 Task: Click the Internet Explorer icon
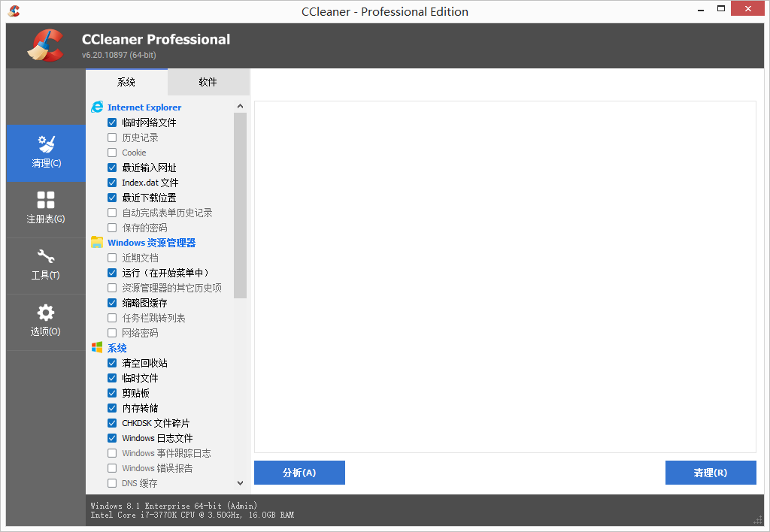coord(97,107)
